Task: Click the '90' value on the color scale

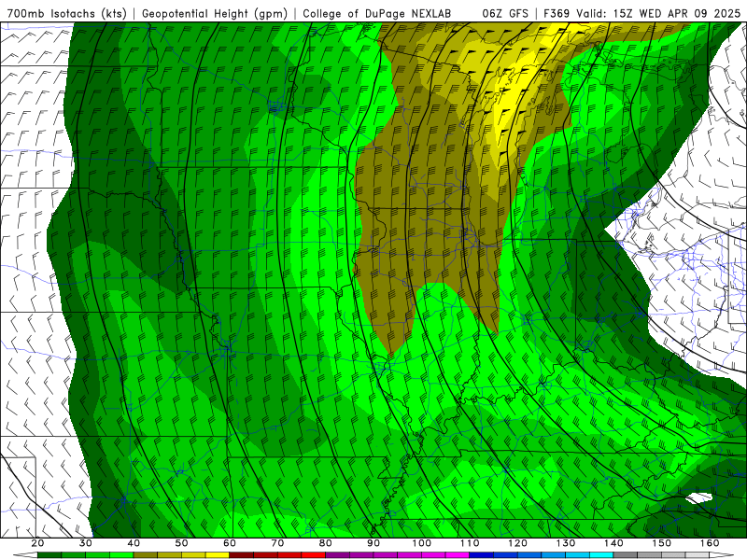Action: [373, 543]
